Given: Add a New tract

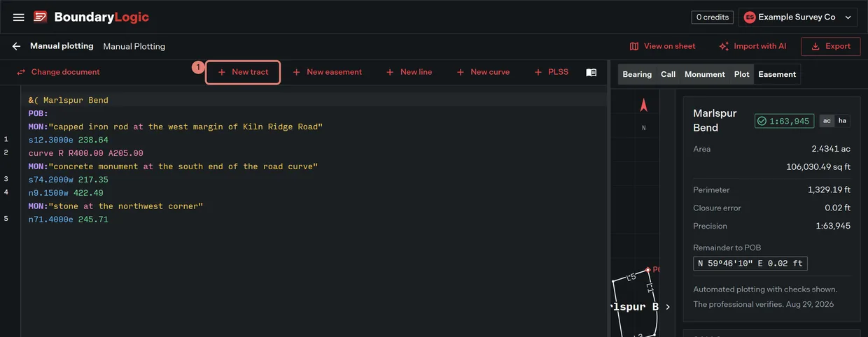Looking at the screenshot, I should (x=243, y=72).
